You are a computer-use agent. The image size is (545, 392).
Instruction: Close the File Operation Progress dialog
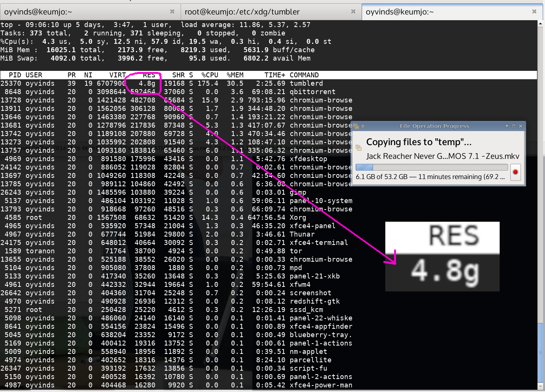click(521, 126)
